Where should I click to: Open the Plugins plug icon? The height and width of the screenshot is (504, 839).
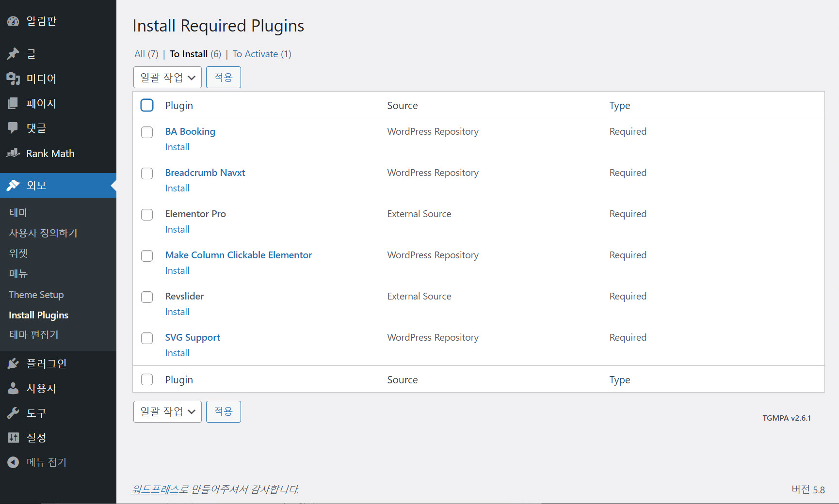coord(13,363)
